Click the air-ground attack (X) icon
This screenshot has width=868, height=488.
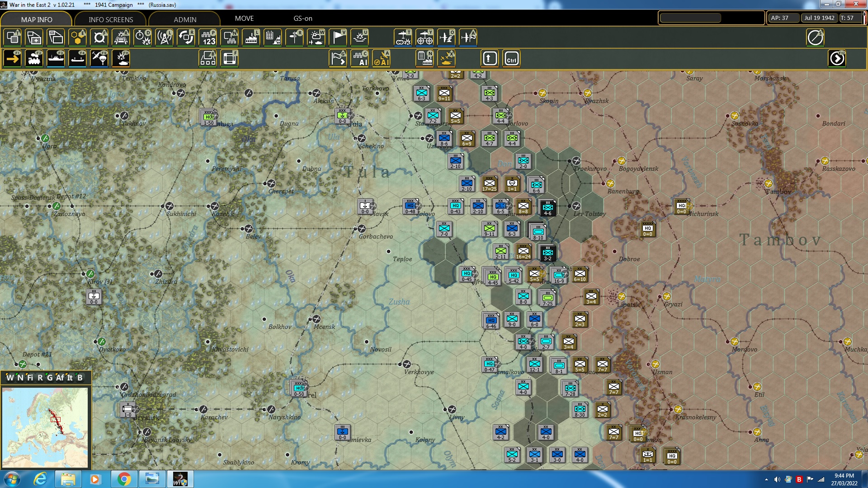pos(446,59)
